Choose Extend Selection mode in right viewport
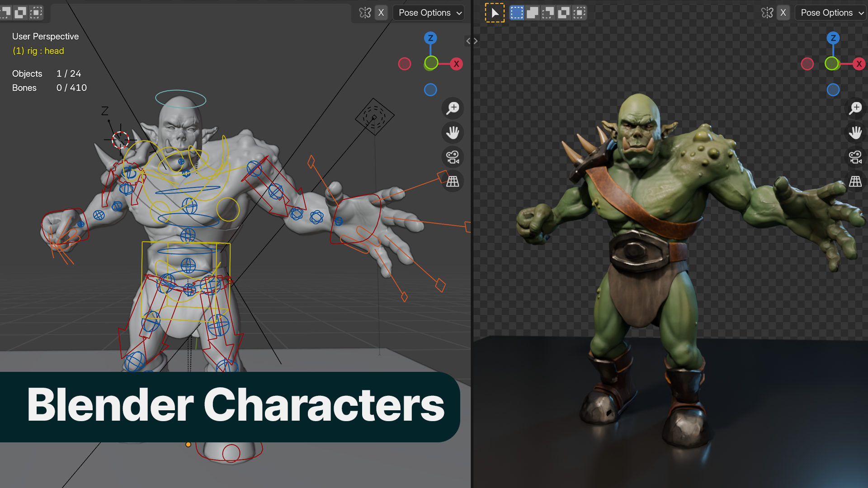The image size is (868, 488). [533, 13]
